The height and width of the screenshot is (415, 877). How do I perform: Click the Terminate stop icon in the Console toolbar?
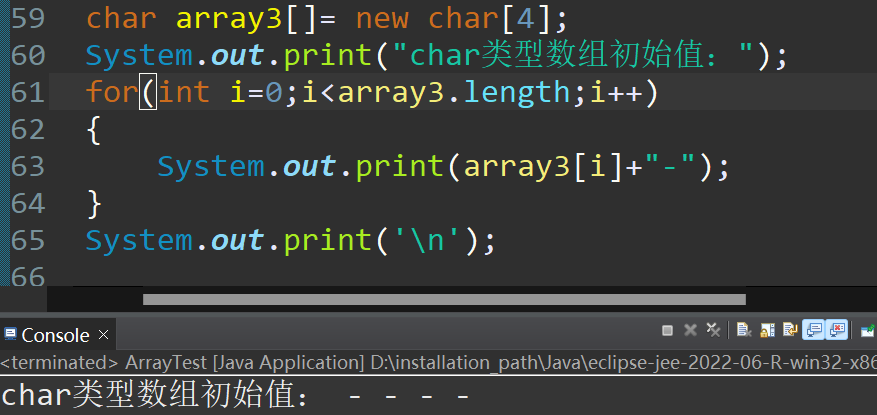click(x=667, y=331)
